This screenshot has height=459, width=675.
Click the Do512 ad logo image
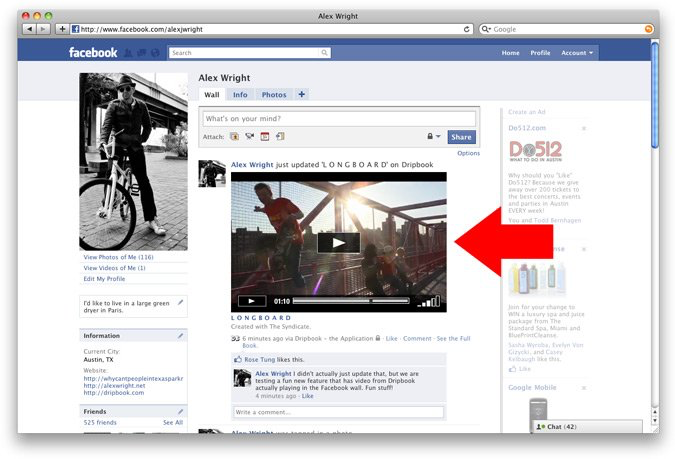click(x=536, y=151)
